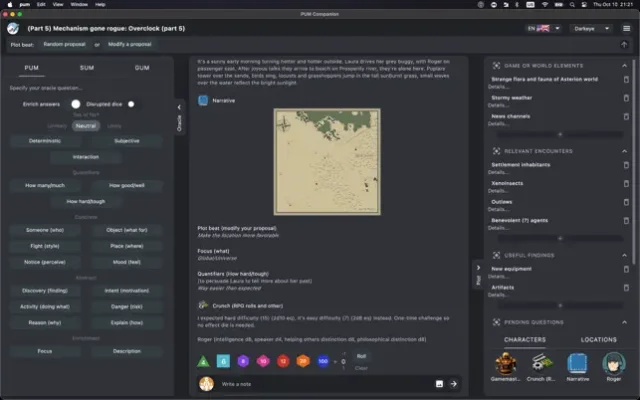640x400 pixels.
Task: Select the Crunch character avatar
Action: (x=542, y=363)
